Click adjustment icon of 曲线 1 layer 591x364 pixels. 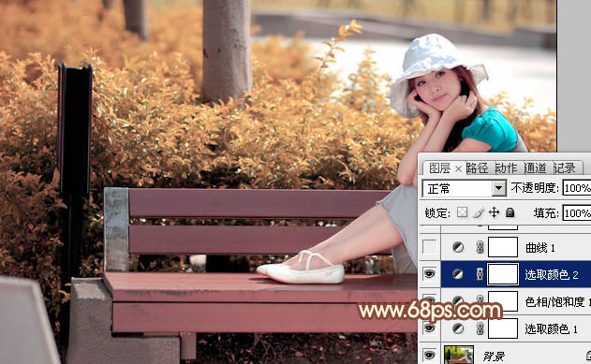[458, 247]
